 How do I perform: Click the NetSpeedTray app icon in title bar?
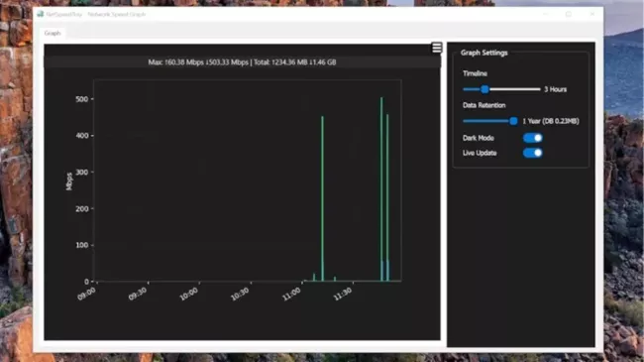(x=41, y=14)
